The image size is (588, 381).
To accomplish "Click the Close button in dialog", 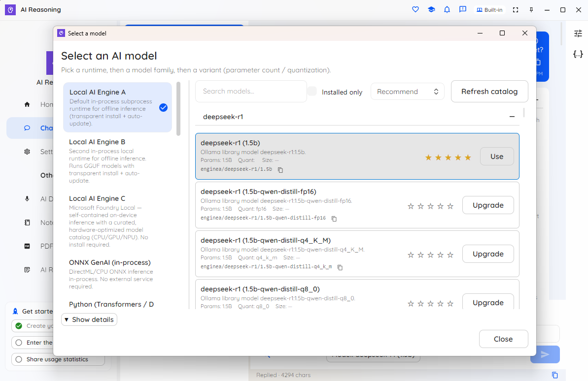I will pyautogui.click(x=503, y=339).
